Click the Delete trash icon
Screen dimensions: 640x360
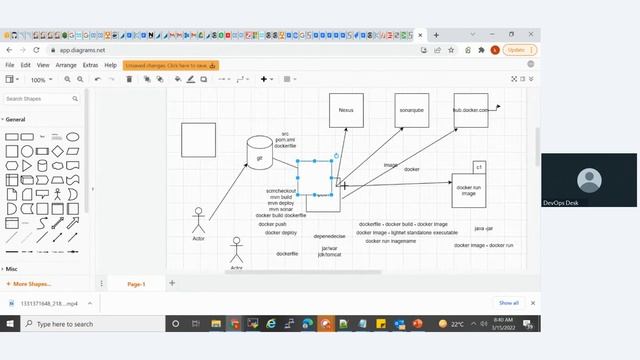pyautogui.click(x=129, y=79)
